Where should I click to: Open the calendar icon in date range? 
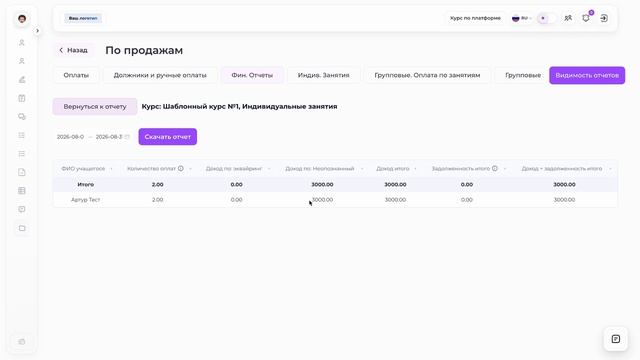tap(127, 137)
